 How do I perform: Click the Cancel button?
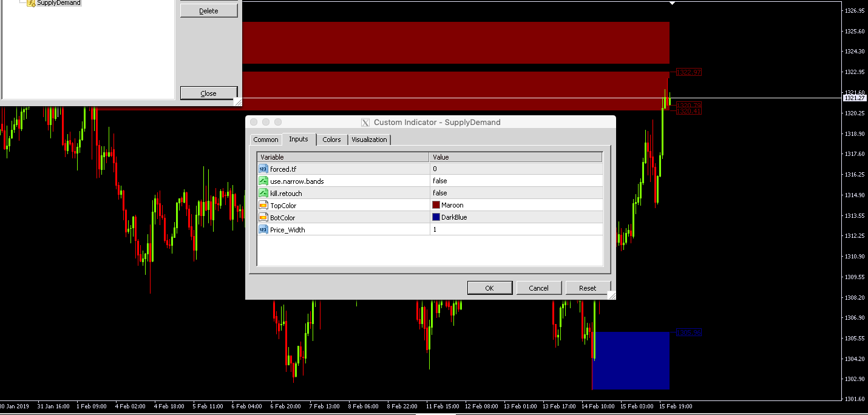click(538, 288)
